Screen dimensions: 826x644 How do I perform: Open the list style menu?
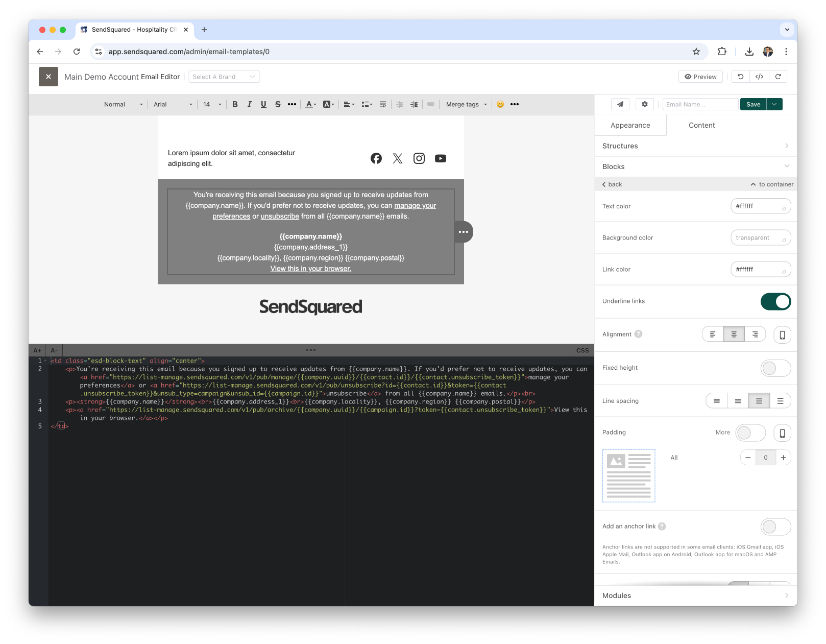(x=367, y=104)
